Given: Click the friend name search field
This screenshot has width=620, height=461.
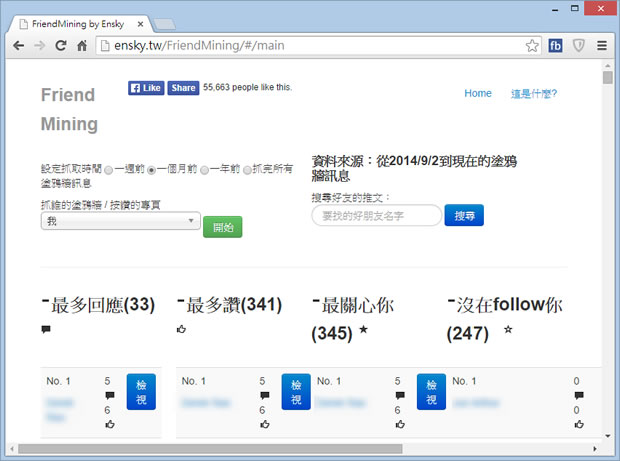Looking at the screenshot, I should [x=376, y=215].
